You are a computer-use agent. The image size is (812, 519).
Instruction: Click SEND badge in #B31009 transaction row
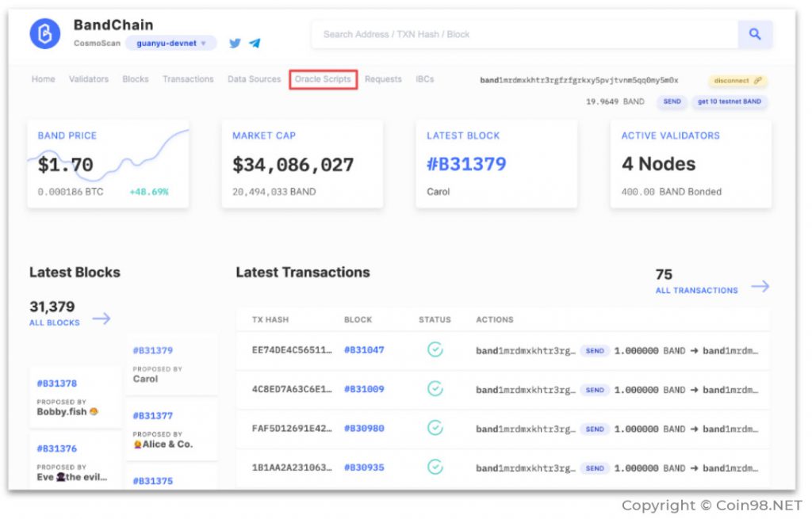tap(595, 390)
